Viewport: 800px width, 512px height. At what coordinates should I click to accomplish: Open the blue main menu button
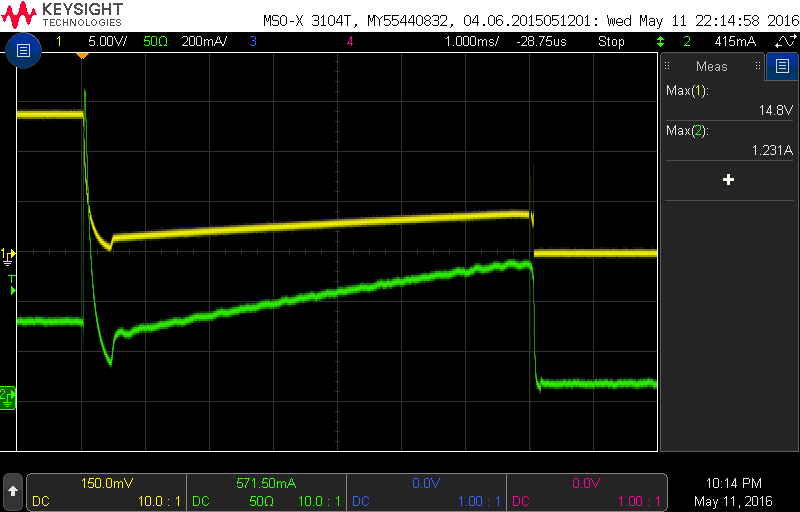[x=23, y=50]
